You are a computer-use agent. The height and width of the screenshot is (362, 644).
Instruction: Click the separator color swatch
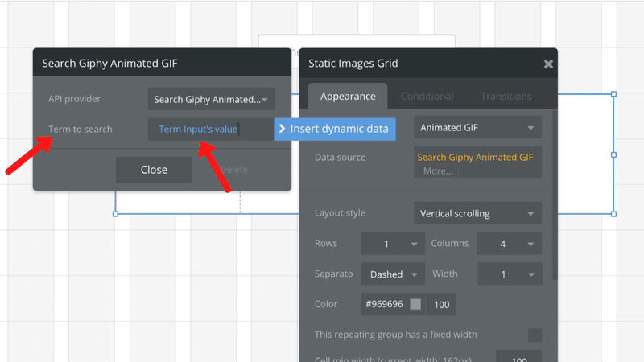[415, 304]
